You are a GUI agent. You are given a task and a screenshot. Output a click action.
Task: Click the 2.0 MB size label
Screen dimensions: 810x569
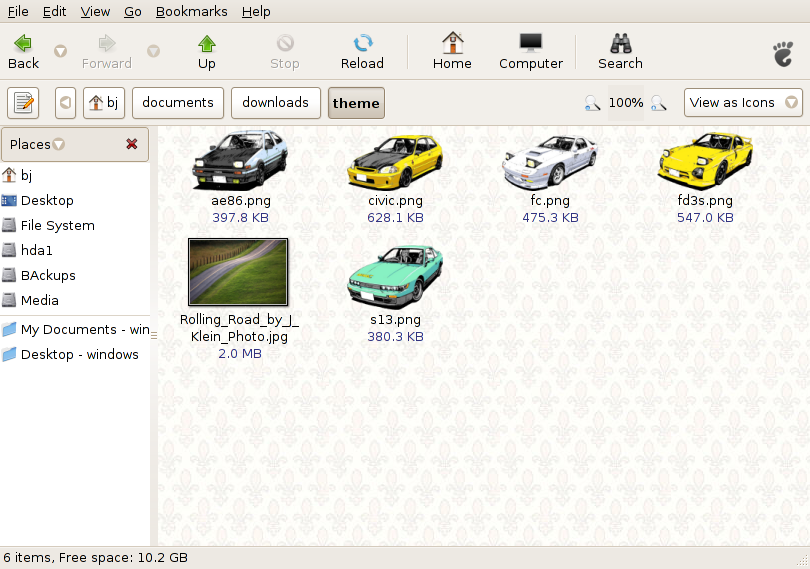[x=240, y=353]
